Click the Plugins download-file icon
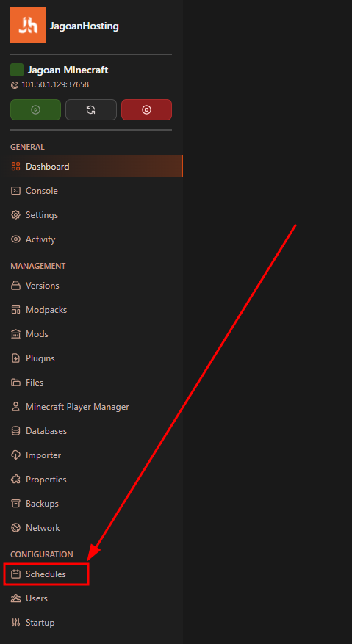Image resolution: width=352 pixels, height=644 pixels. point(15,358)
